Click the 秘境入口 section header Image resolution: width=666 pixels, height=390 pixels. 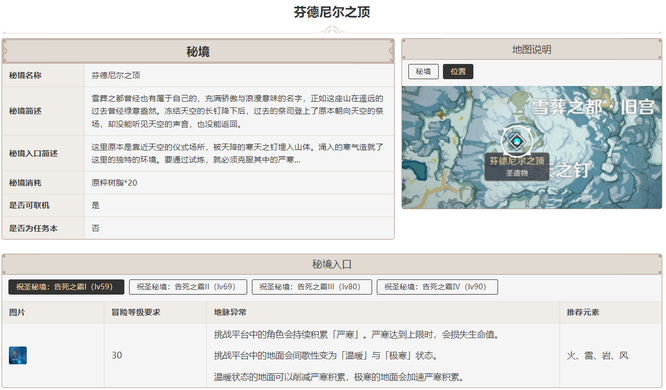click(x=332, y=264)
